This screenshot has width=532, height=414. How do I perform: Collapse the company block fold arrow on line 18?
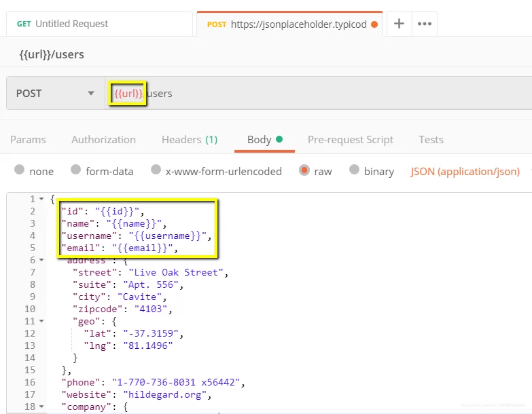(x=41, y=407)
